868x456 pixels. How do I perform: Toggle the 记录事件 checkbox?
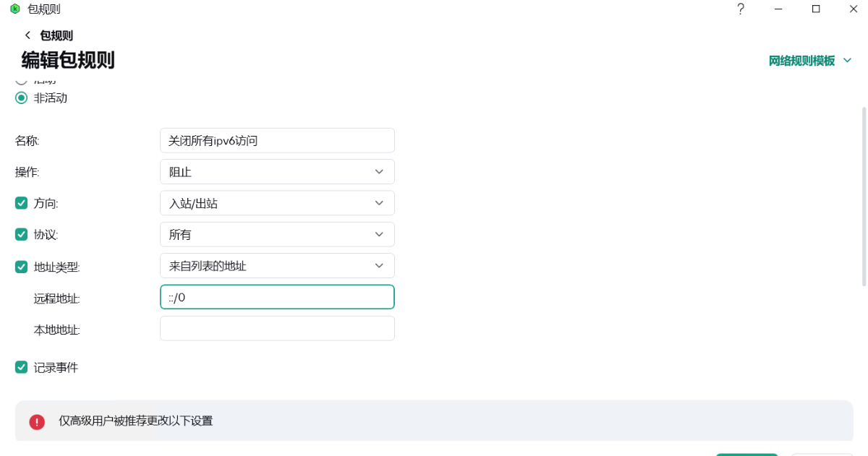point(22,367)
